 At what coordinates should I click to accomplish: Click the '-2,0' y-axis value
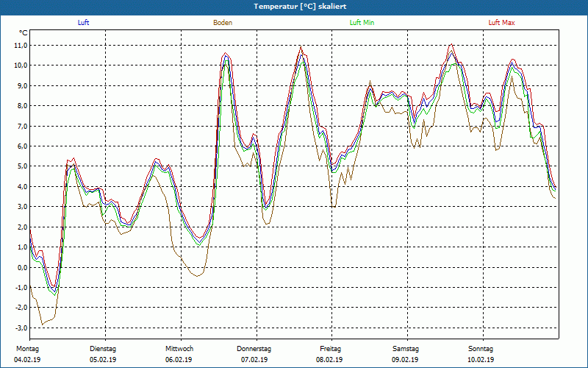click(21, 308)
